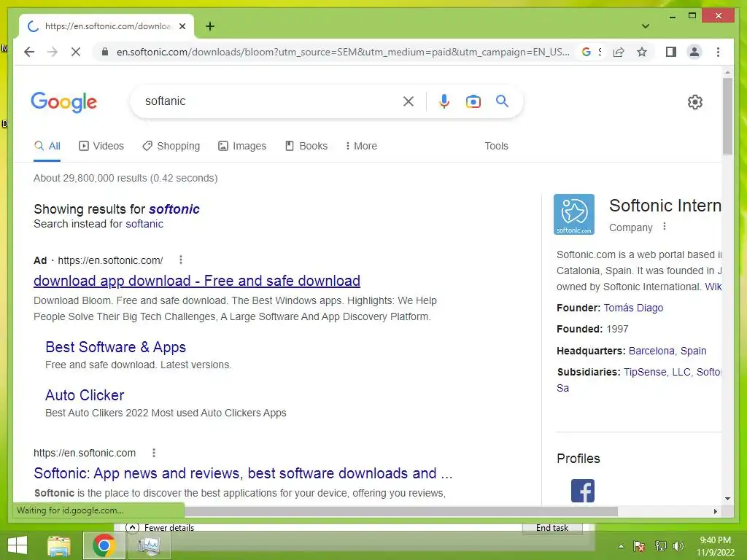Open the tab search chevron

coord(646,26)
